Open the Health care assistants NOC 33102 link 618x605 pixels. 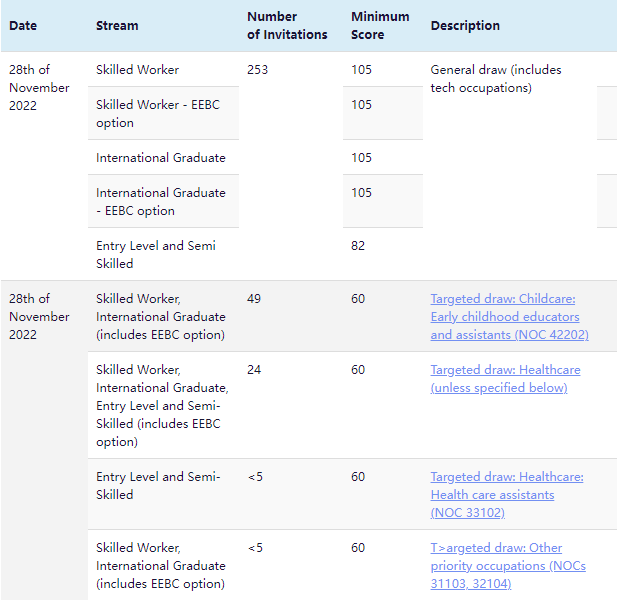click(x=507, y=494)
